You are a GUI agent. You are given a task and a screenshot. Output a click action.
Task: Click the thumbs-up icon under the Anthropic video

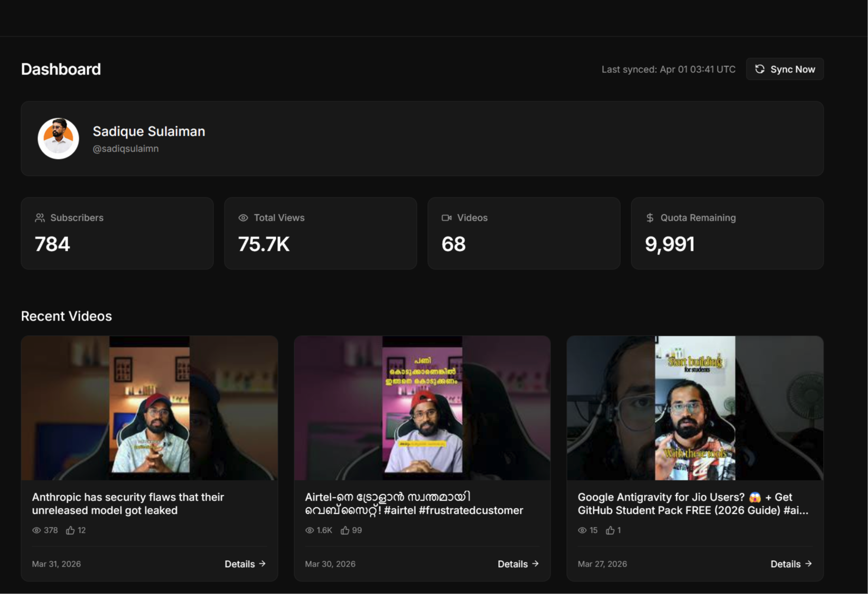click(71, 530)
